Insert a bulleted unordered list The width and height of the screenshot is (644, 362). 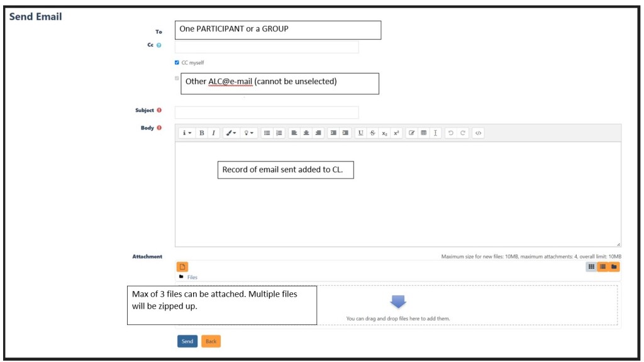coord(267,133)
